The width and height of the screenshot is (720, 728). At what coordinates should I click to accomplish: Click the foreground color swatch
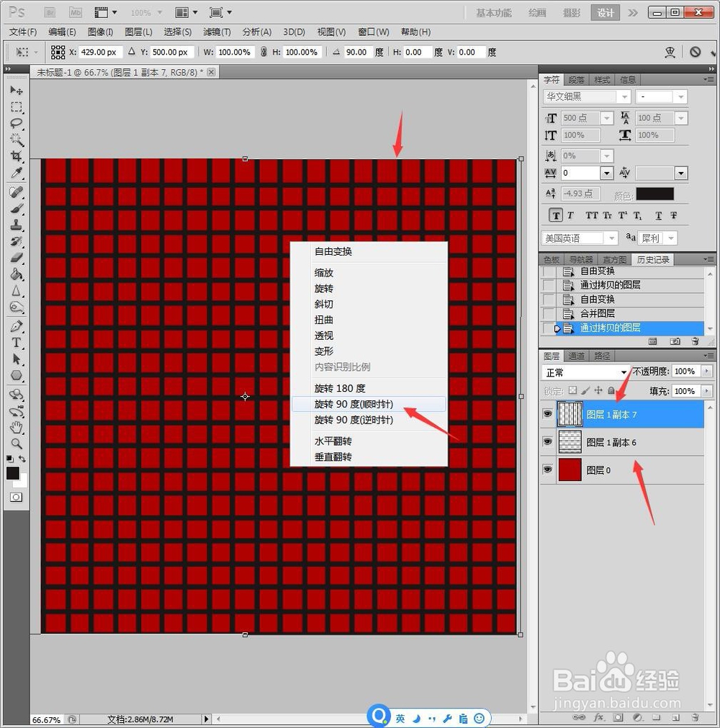pyautogui.click(x=12, y=473)
